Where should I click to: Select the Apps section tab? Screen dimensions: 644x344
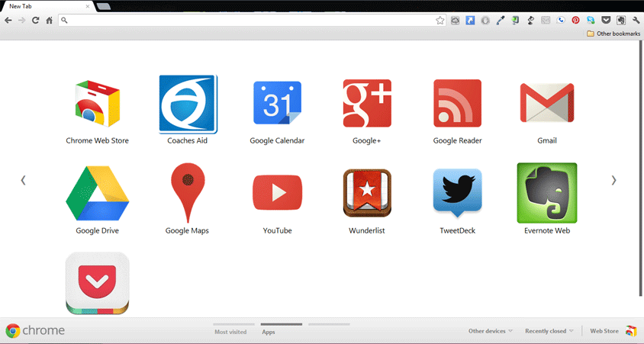click(x=269, y=332)
